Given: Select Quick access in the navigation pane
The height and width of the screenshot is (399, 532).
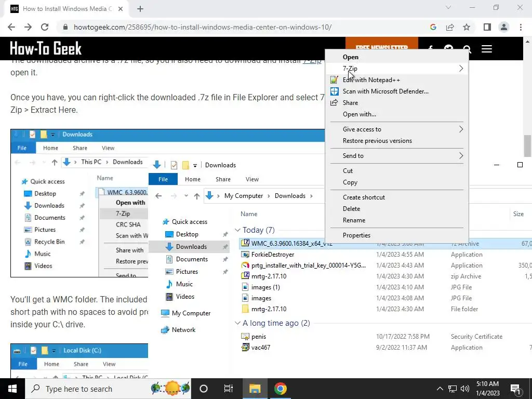Looking at the screenshot, I should click(x=189, y=221).
